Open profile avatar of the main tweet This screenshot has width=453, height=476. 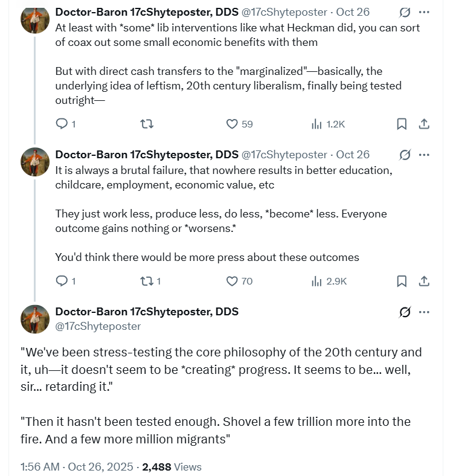pos(35,319)
